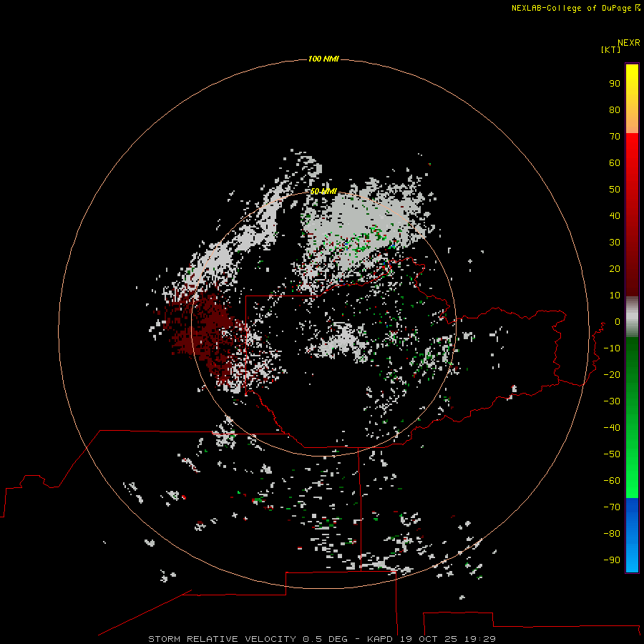Click the NEXLAB-College of DuPage watermark text

[x=571, y=8]
